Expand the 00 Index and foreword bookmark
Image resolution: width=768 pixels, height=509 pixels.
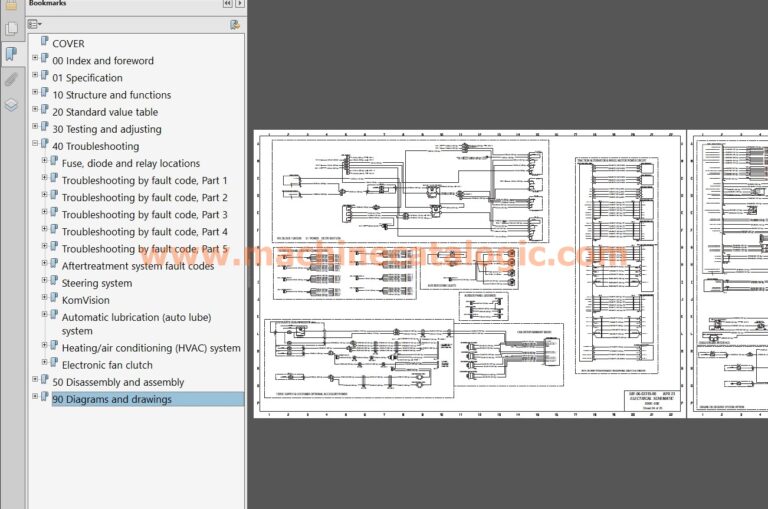point(34,59)
